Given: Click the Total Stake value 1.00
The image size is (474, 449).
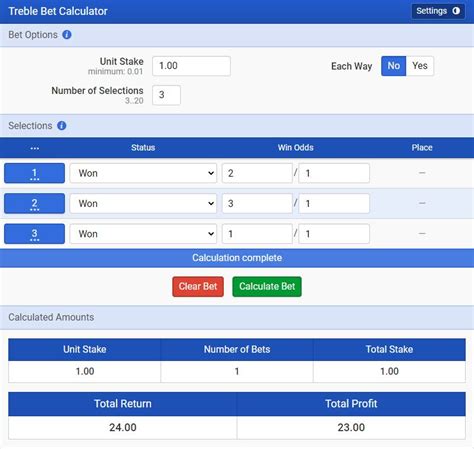Looking at the screenshot, I should [389, 371].
